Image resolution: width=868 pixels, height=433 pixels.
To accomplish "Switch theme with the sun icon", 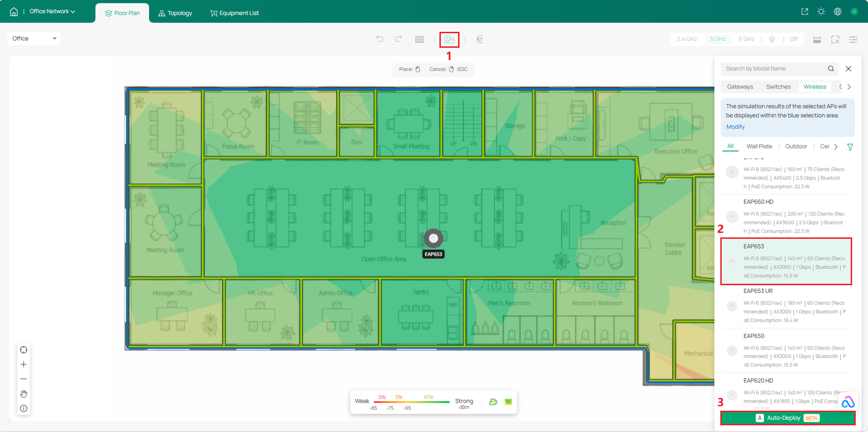I will [x=821, y=12].
